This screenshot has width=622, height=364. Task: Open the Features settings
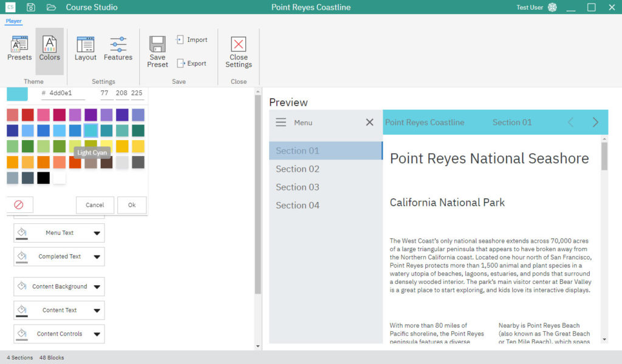(x=118, y=49)
